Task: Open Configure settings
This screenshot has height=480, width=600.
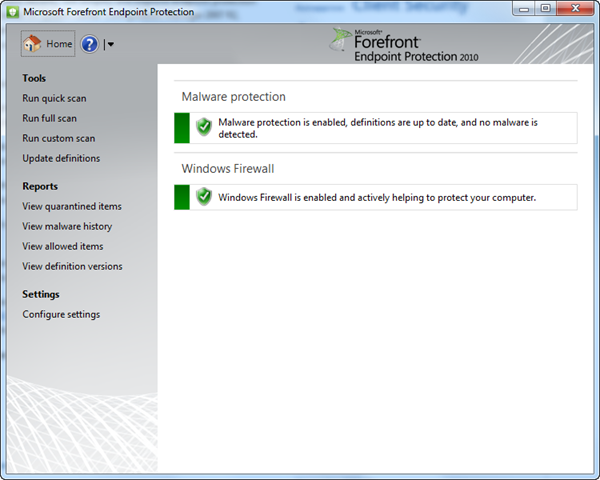Action: coord(61,314)
